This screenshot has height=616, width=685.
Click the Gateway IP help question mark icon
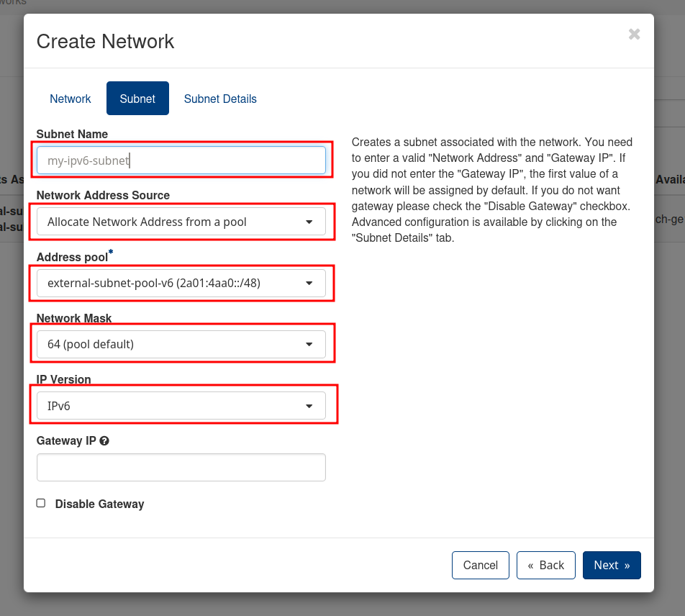pyautogui.click(x=104, y=441)
